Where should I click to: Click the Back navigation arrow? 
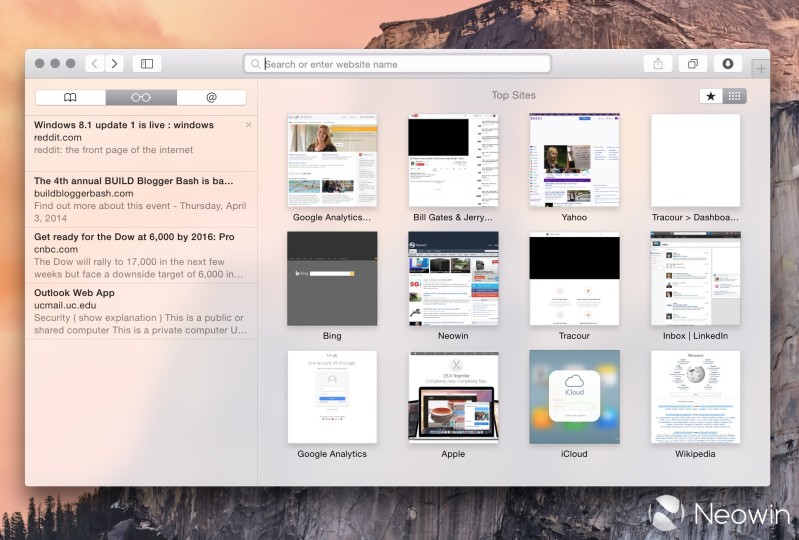click(94, 64)
